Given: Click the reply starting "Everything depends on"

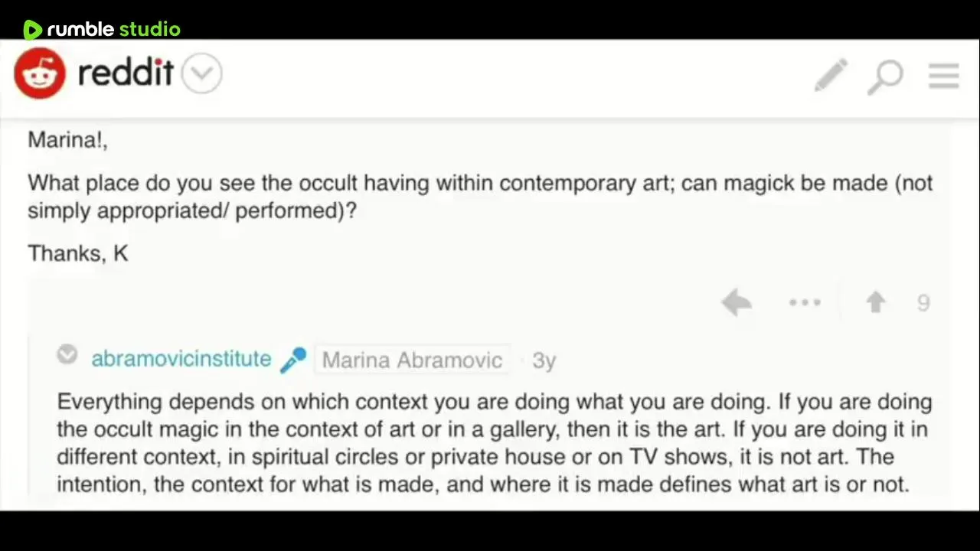Looking at the screenshot, I should [x=494, y=442].
